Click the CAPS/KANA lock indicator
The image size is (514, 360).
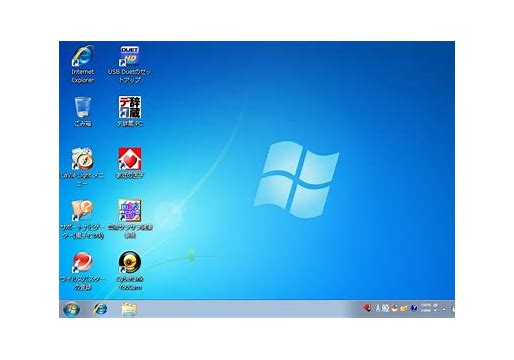point(426,308)
